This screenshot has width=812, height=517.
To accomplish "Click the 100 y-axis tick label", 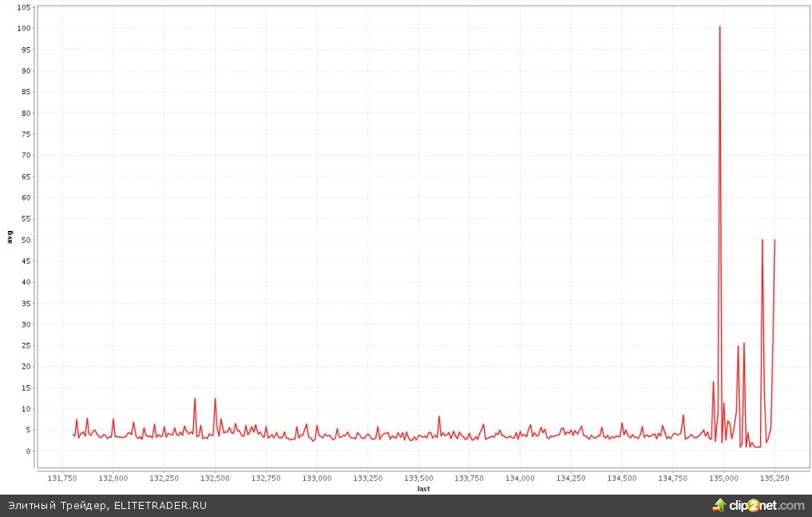I will coord(25,28).
